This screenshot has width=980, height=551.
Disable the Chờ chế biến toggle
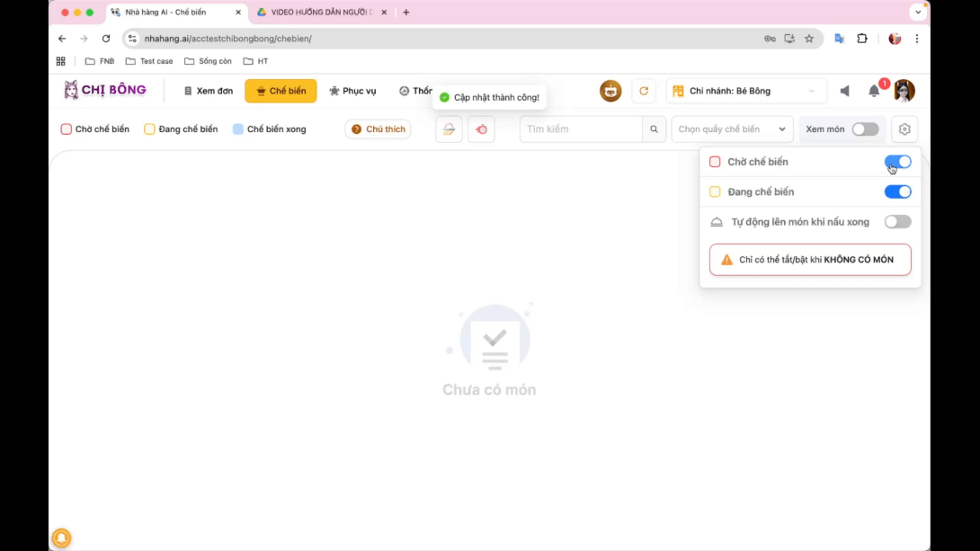click(x=897, y=162)
